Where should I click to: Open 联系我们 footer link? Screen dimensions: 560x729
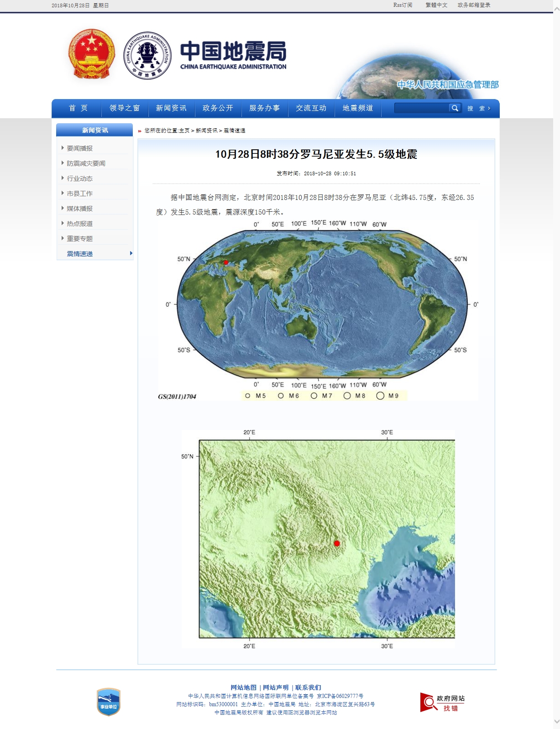point(308,687)
